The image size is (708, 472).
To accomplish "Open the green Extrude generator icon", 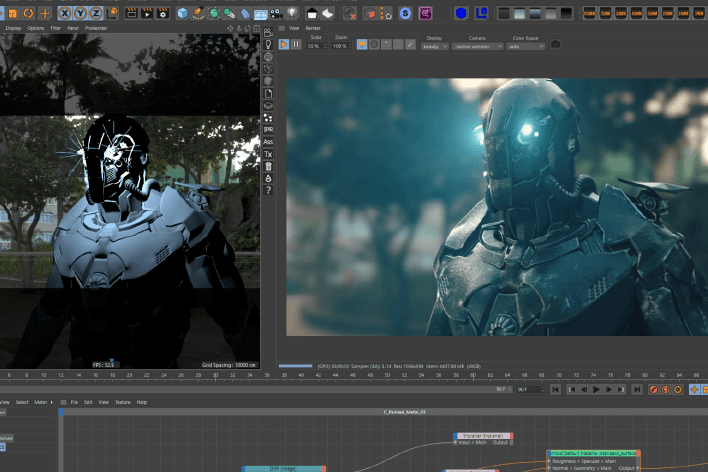I will [x=229, y=14].
